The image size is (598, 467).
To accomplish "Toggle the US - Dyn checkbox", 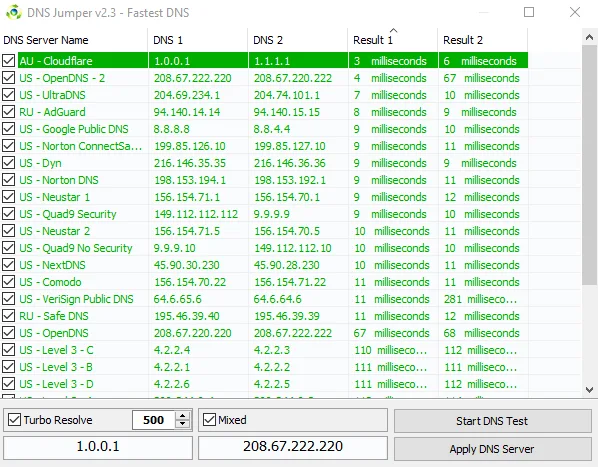I will (8, 163).
